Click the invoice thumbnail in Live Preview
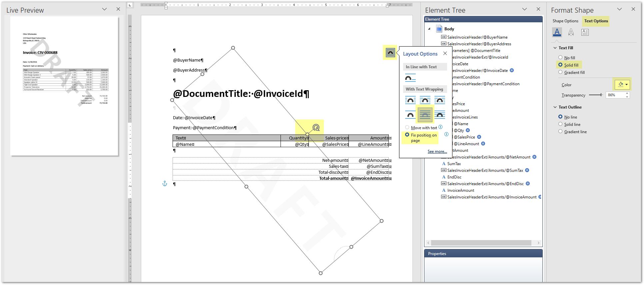 click(x=64, y=86)
